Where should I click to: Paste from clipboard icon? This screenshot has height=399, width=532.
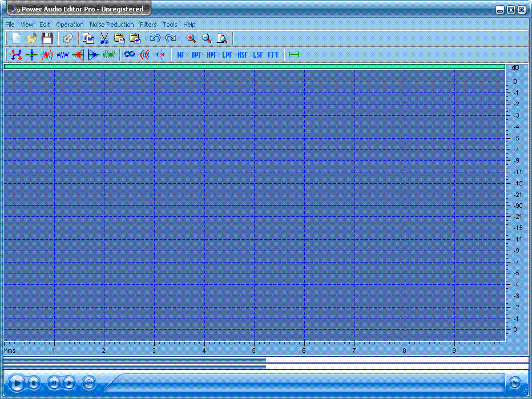tap(119, 38)
